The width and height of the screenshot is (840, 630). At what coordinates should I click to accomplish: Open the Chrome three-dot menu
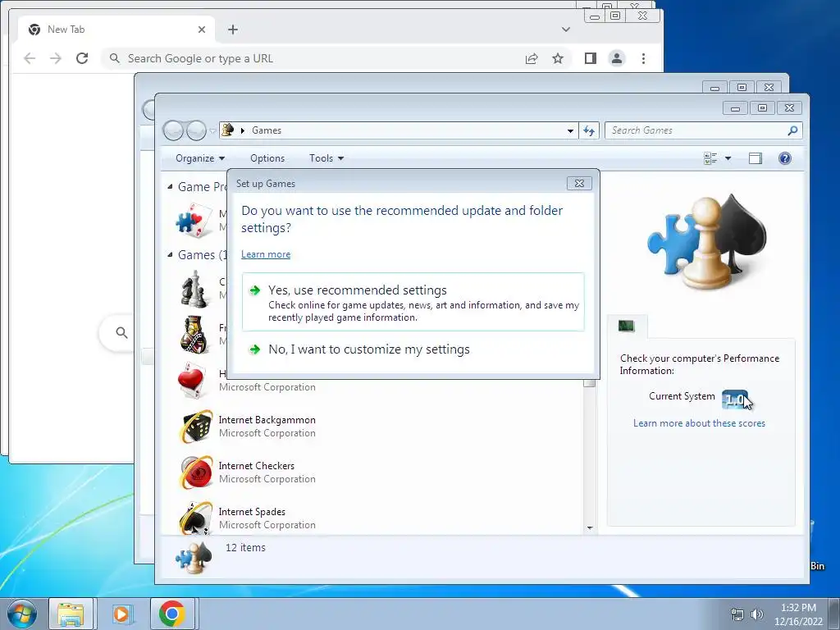click(x=643, y=58)
